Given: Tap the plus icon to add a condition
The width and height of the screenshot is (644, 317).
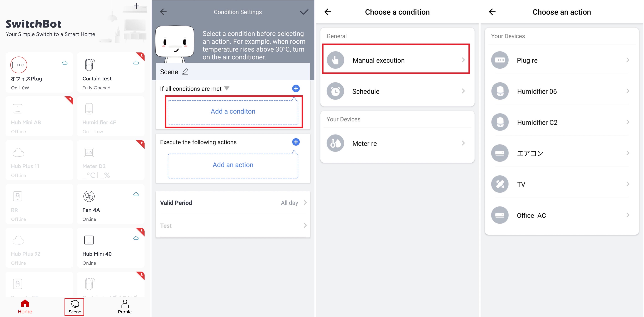Looking at the screenshot, I should pos(296,88).
